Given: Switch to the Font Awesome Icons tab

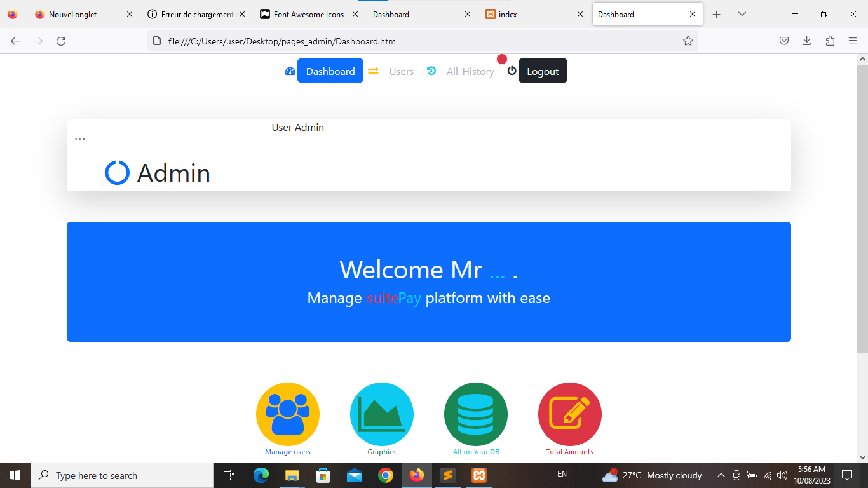Looking at the screenshot, I should 309,14.
